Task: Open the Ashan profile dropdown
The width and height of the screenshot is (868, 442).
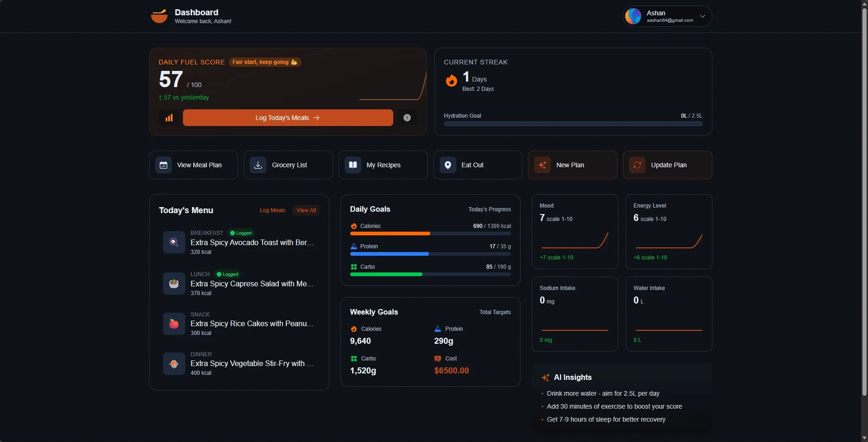Action: coord(666,16)
